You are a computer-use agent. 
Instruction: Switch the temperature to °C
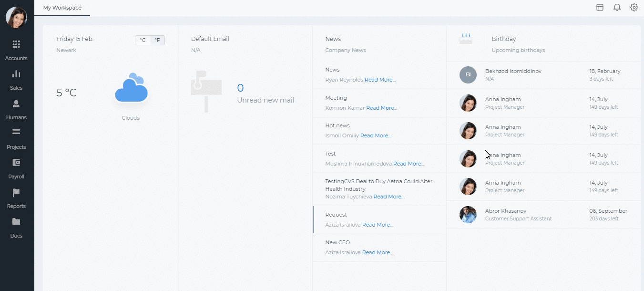point(143,40)
